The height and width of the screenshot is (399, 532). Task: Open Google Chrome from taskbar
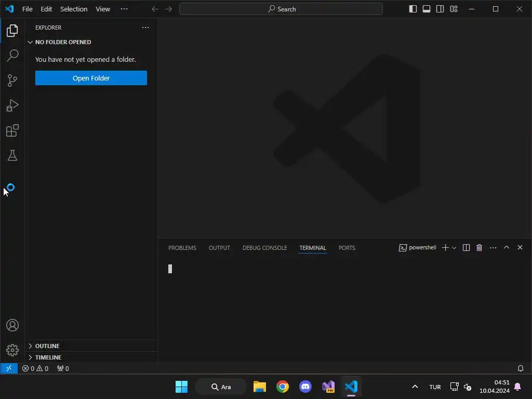[282, 387]
